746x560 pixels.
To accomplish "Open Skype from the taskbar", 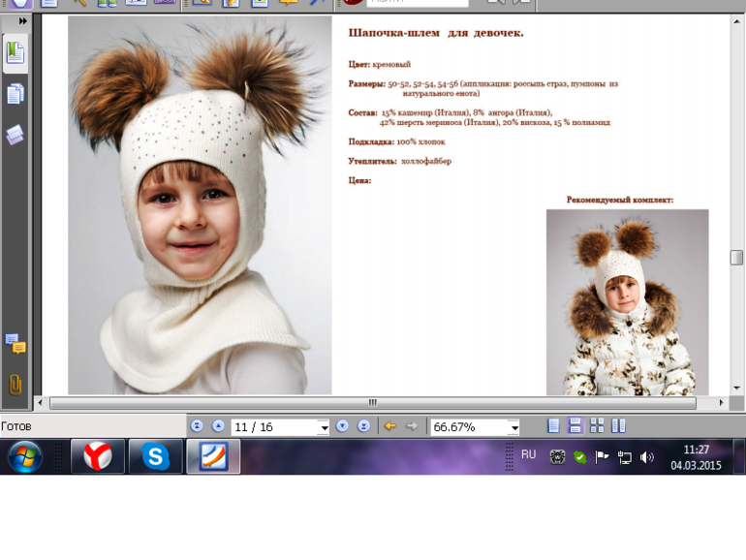I will pyautogui.click(x=155, y=456).
